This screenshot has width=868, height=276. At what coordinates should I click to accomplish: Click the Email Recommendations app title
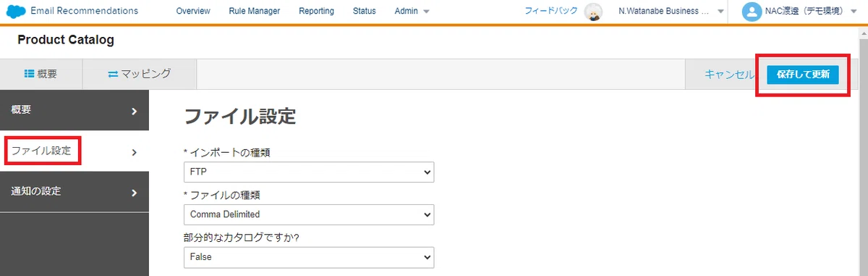point(84,11)
